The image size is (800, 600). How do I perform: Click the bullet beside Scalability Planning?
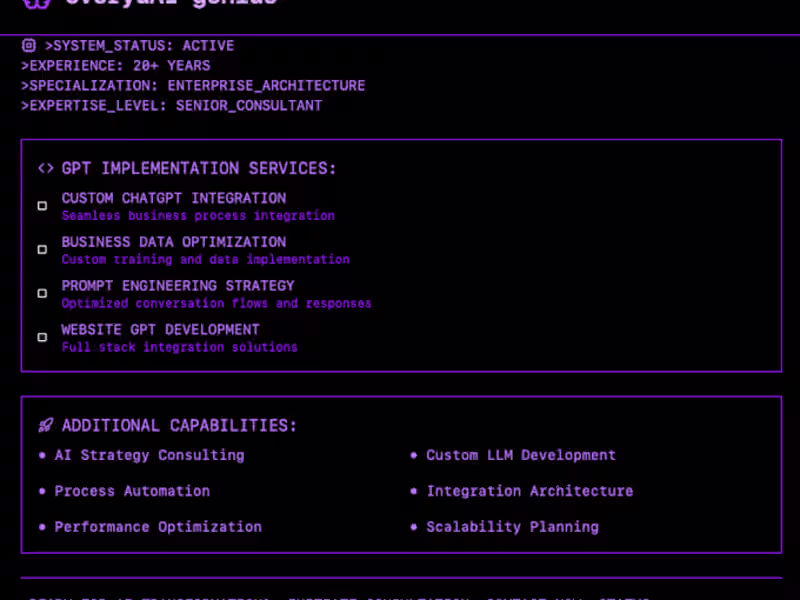pos(413,527)
